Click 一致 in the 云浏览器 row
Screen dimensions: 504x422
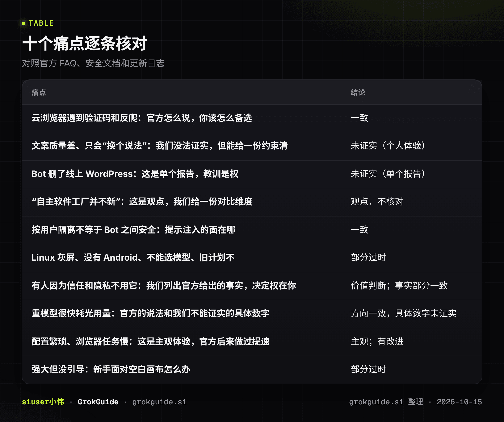click(x=359, y=118)
